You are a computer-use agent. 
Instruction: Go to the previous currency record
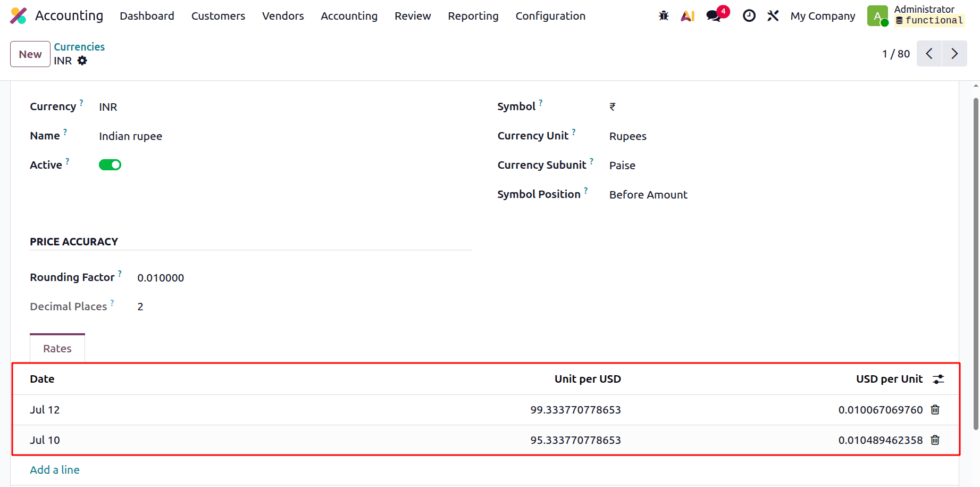click(929, 54)
